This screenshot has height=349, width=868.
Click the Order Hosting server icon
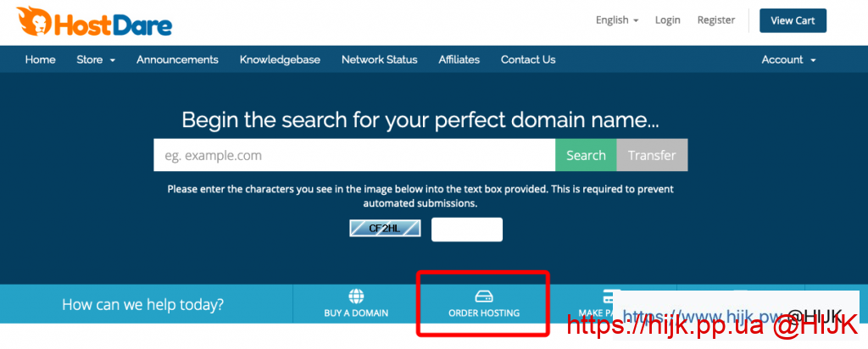pos(483,296)
